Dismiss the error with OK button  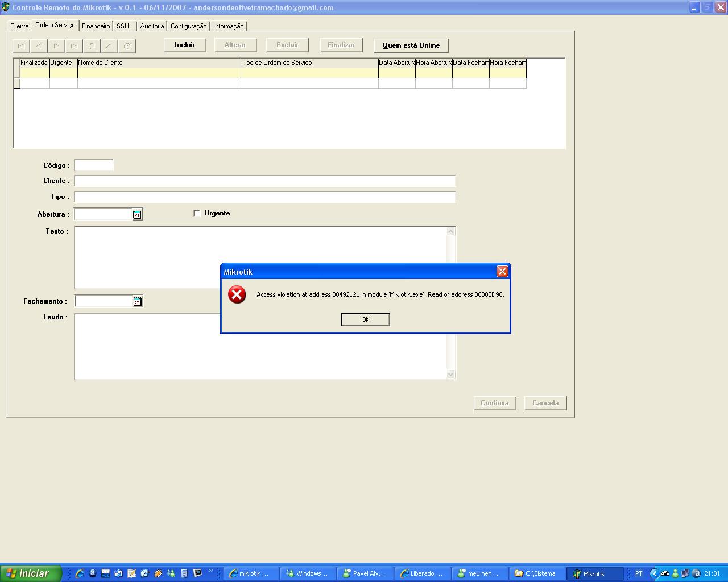click(x=366, y=319)
